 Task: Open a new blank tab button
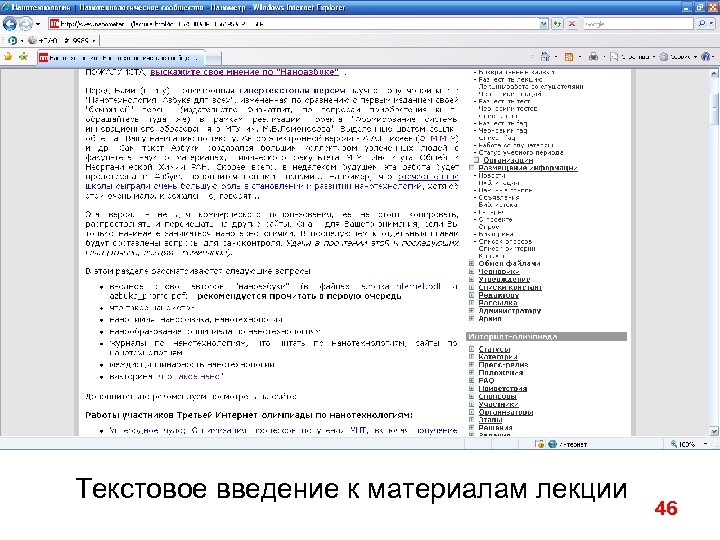tap(213, 58)
